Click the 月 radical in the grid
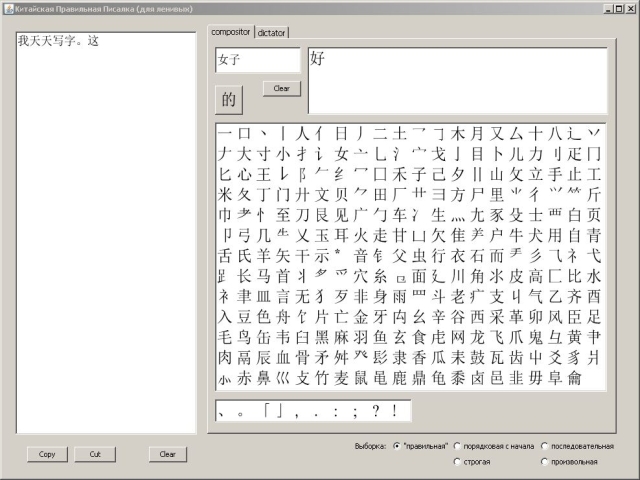The width and height of the screenshot is (640, 480). coord(477,133)
